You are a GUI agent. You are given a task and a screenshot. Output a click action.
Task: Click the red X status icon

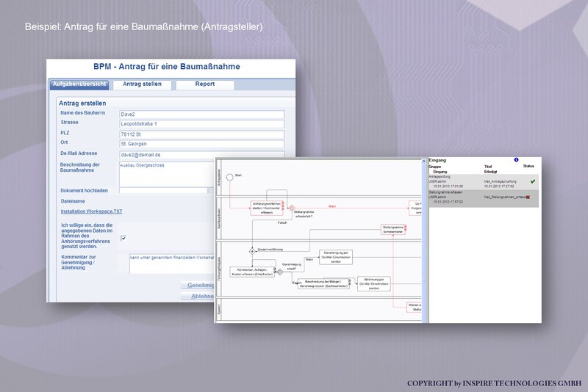point(528,197)
